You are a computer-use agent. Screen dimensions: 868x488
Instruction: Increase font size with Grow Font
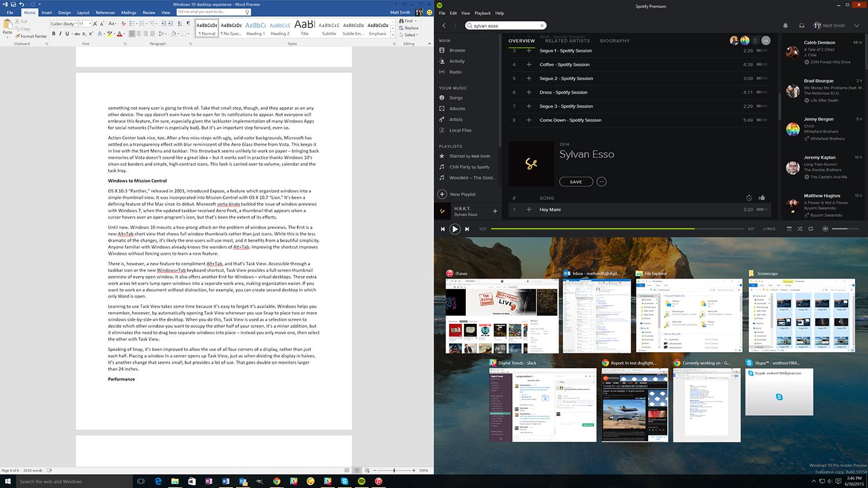95,24
